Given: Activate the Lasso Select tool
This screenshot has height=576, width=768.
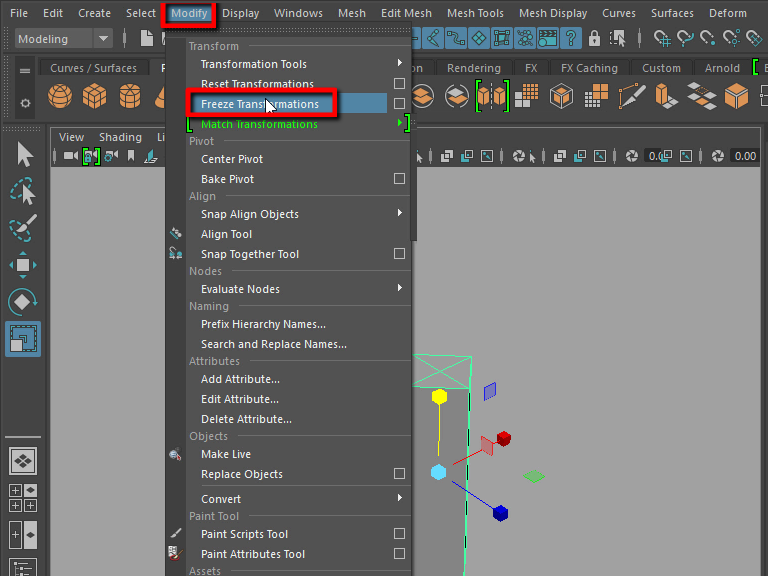Looking at the screenshot, I should 24,190.
